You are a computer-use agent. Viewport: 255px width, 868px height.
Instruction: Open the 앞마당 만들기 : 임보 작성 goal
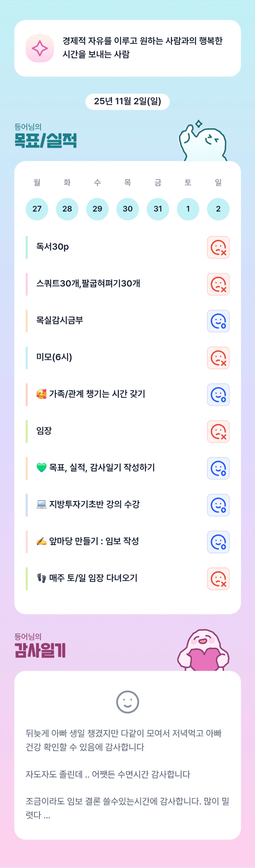[94, 541]
